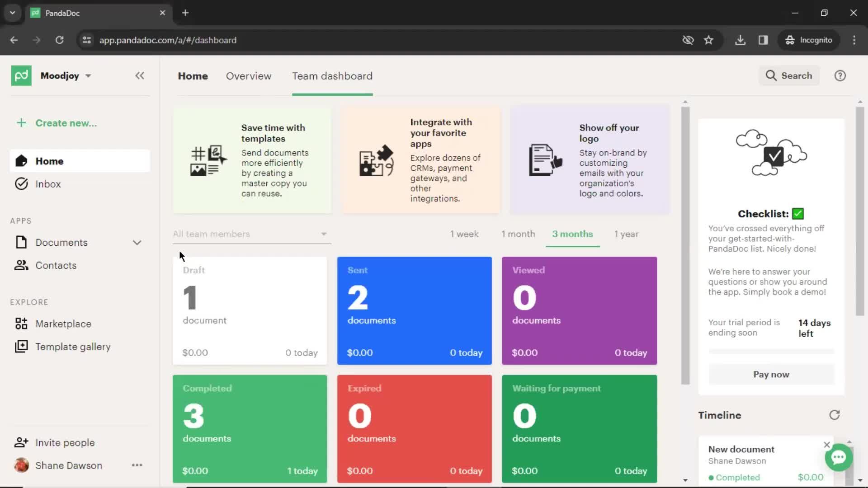Select the 1 week time range

pos(464,234)
